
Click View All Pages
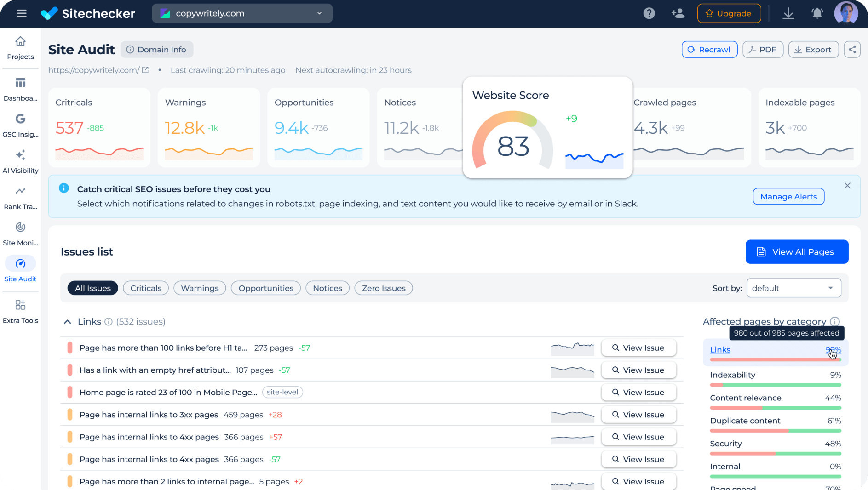[797, 252]
